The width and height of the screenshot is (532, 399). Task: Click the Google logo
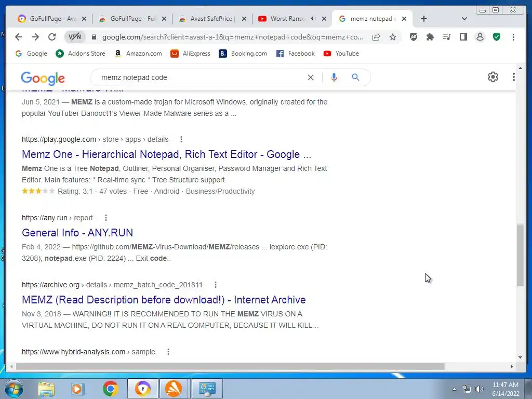pos(43,78)
